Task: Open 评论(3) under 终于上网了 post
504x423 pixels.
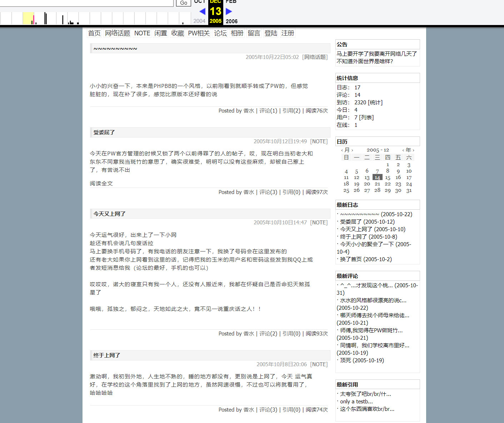Action: coord(268,410)
